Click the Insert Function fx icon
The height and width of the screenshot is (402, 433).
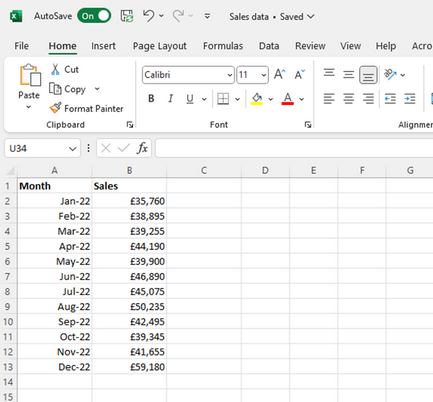[142, 148]
